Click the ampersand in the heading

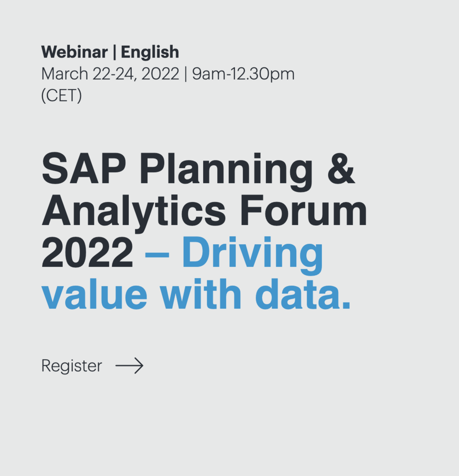342,168
